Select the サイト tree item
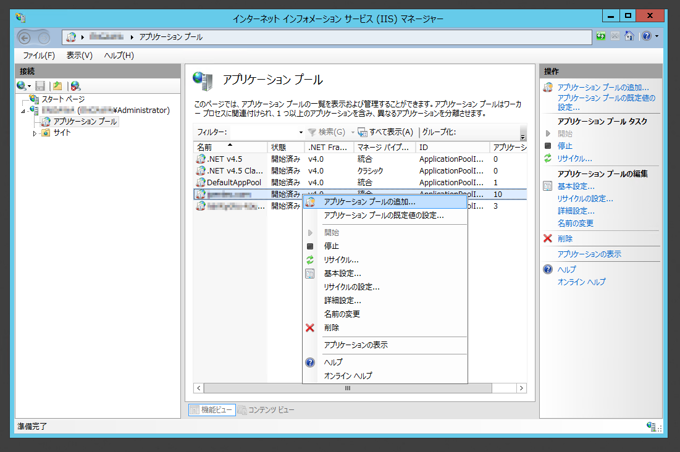The width and height of the screenshot is (680, 452). [62, 133]
